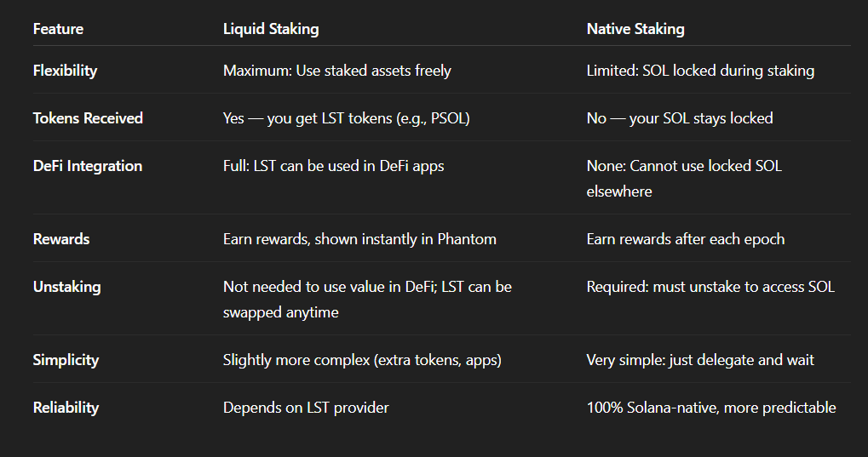Viewport: 868px width, 457px height.
Task: Click the Liquid Staking column header
Action: tap(271, 29)
